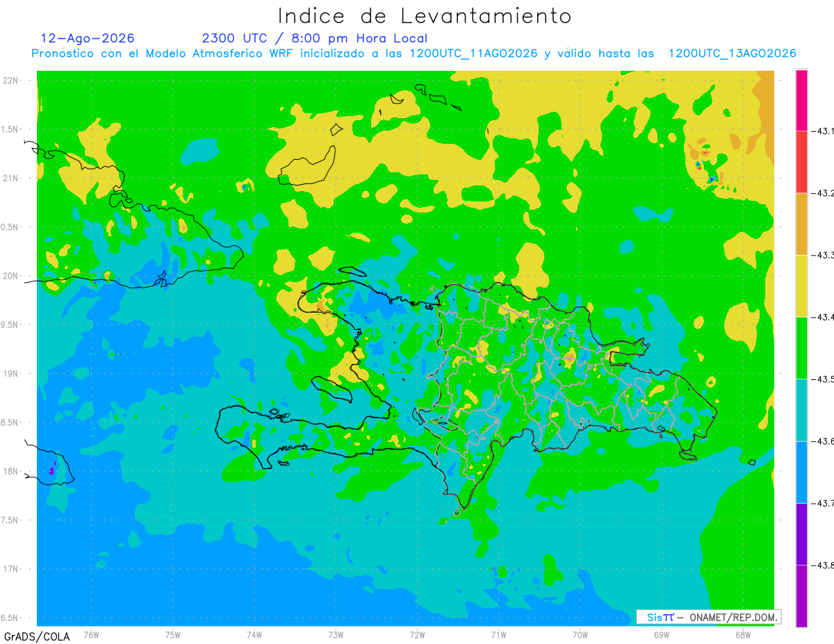The image size is (834, 644).
Task: Click the "Indice de Levantamiento" title
Action: click(425, 16)
